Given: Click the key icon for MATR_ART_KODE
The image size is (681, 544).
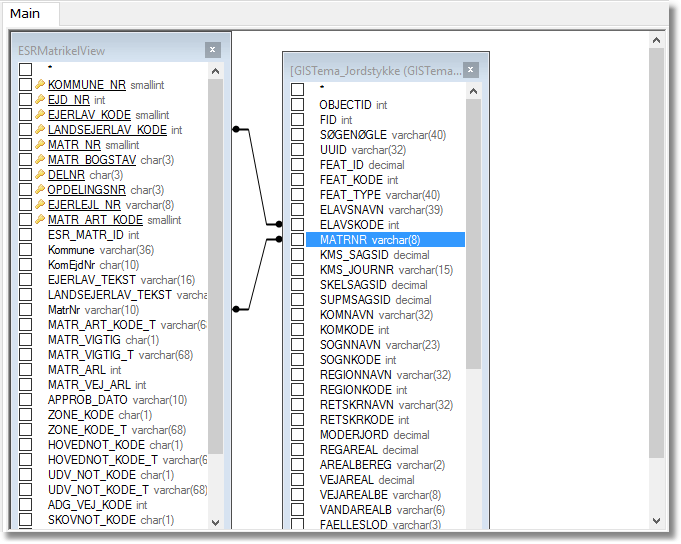Looking at the screenshot, I should pos(40,220).
